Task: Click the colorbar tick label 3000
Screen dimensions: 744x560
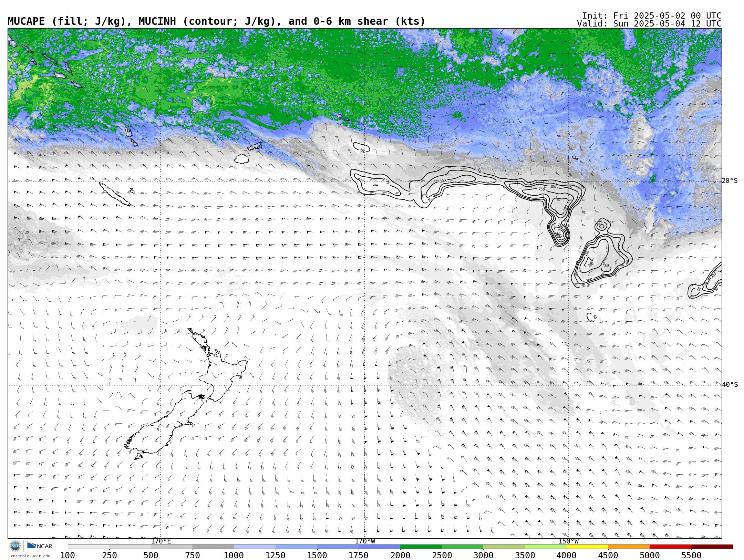Action: coord(483,556)
